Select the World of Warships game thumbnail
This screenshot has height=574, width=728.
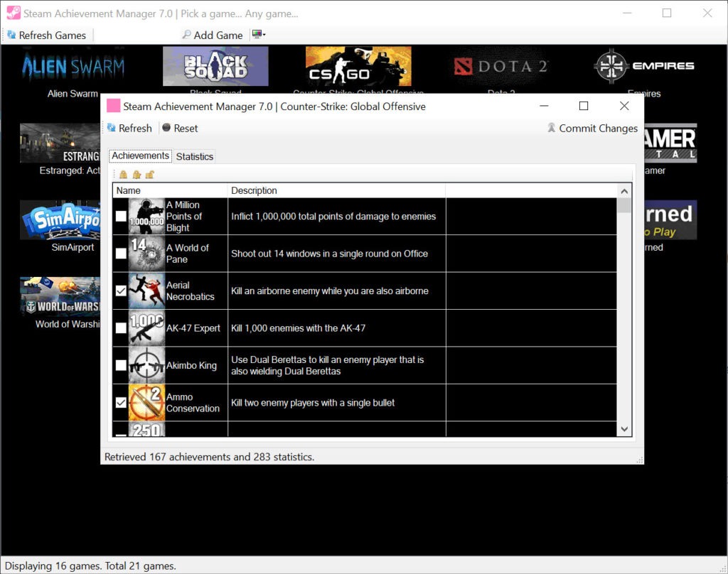pos(60,297)
